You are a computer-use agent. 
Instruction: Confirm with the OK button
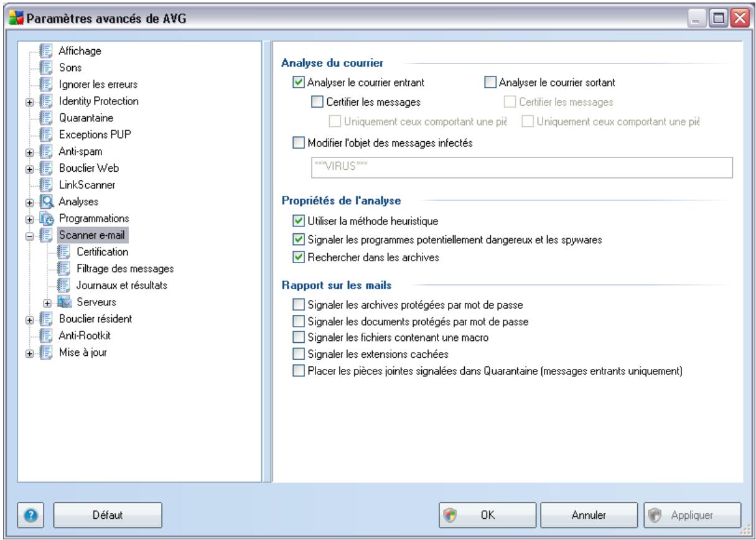[488, 515]
